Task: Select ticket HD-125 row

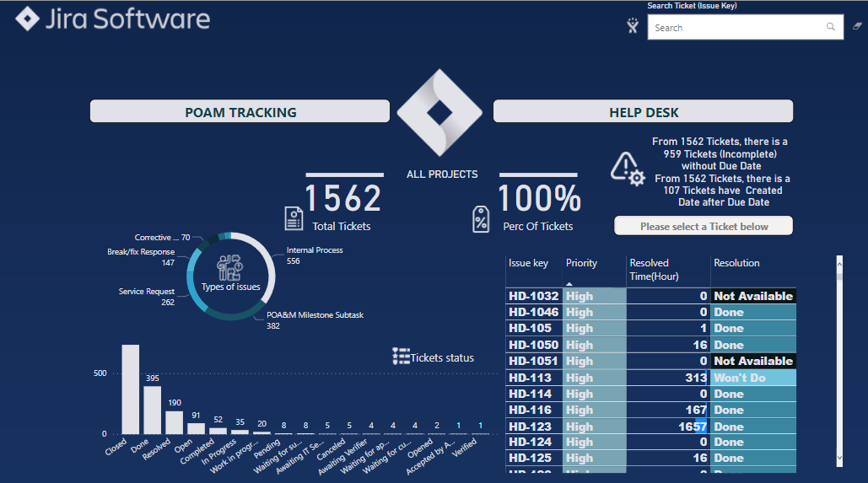Action: coord(651,458)
